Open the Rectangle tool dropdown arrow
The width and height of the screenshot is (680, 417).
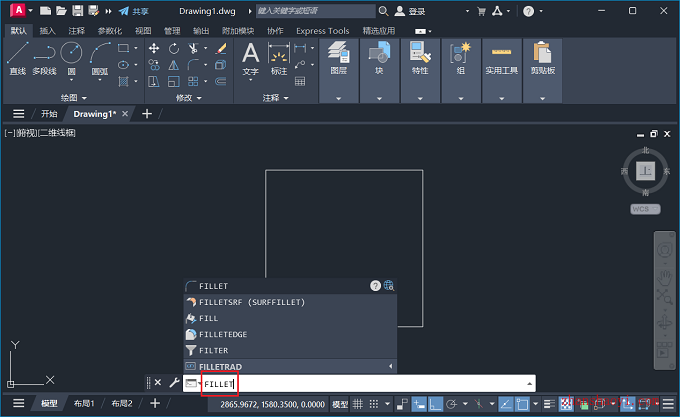click(x=136, y=48)
